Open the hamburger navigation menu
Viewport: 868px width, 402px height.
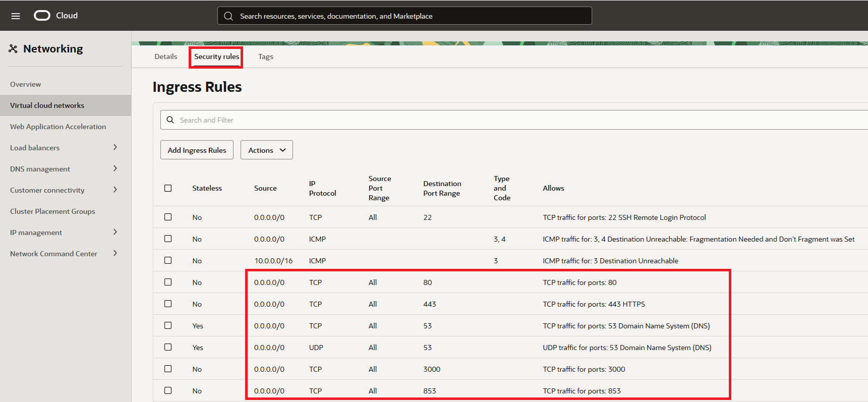coord(16,16)
